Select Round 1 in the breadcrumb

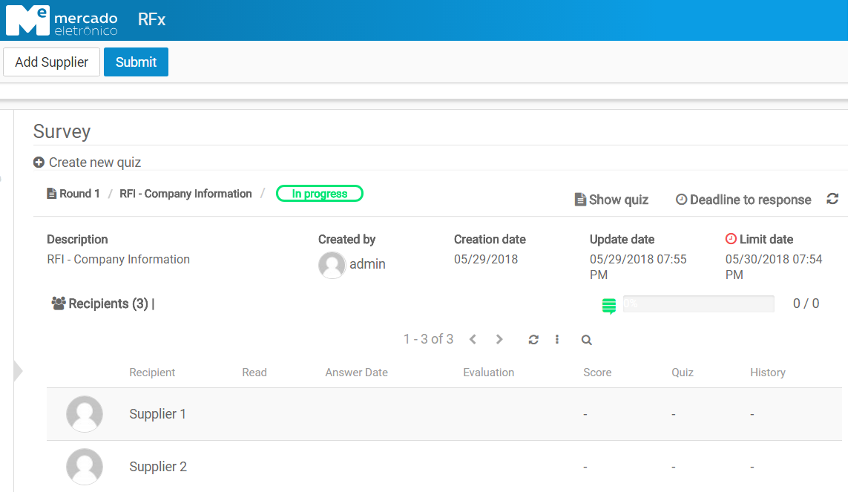coord(73,194)
